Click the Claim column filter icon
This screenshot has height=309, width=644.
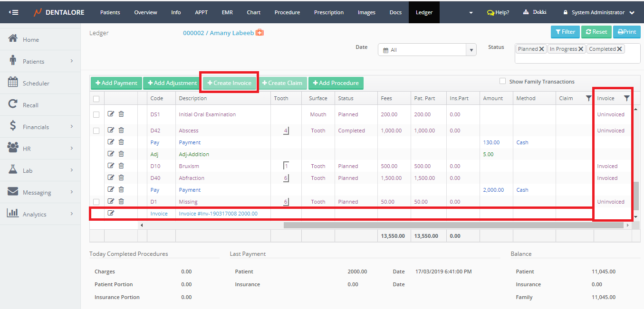click(x=589, y=98)
